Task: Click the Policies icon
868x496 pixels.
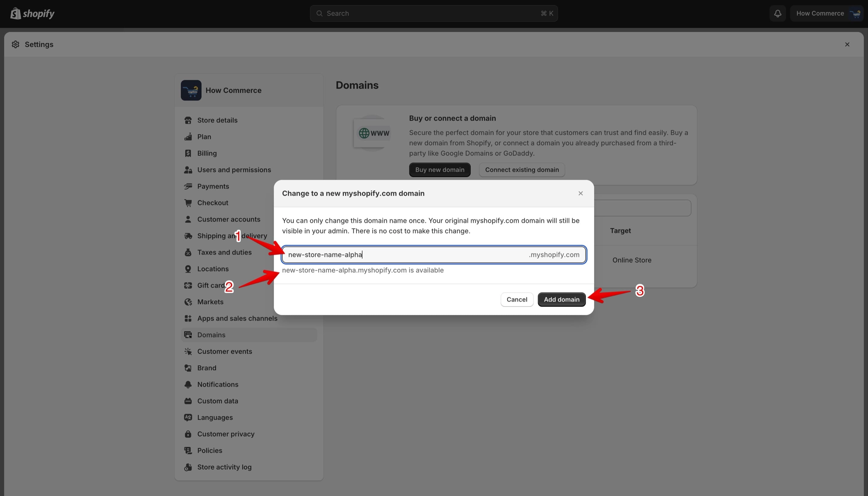Action: coord(188,451)
